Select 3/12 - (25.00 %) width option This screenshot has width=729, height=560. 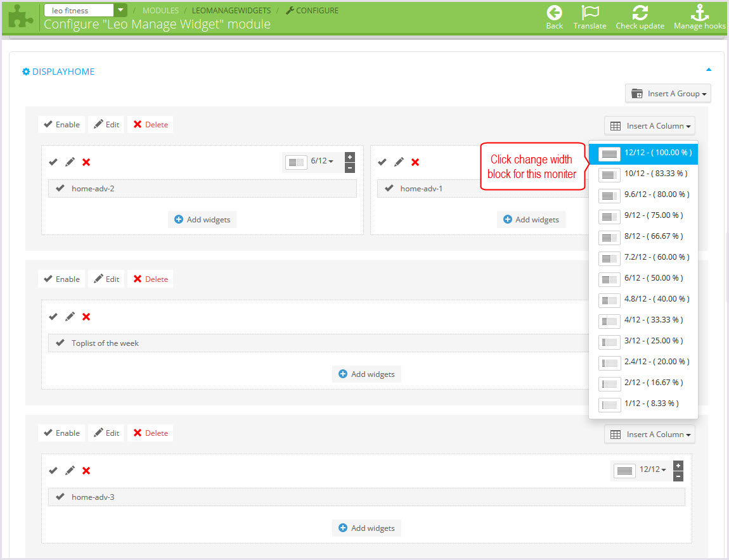(643, 341)
